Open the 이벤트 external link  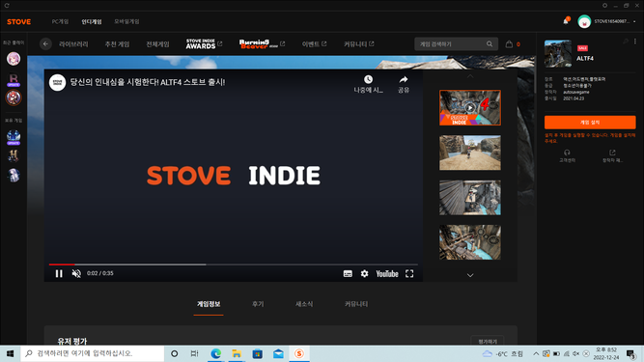pos(314,43)
